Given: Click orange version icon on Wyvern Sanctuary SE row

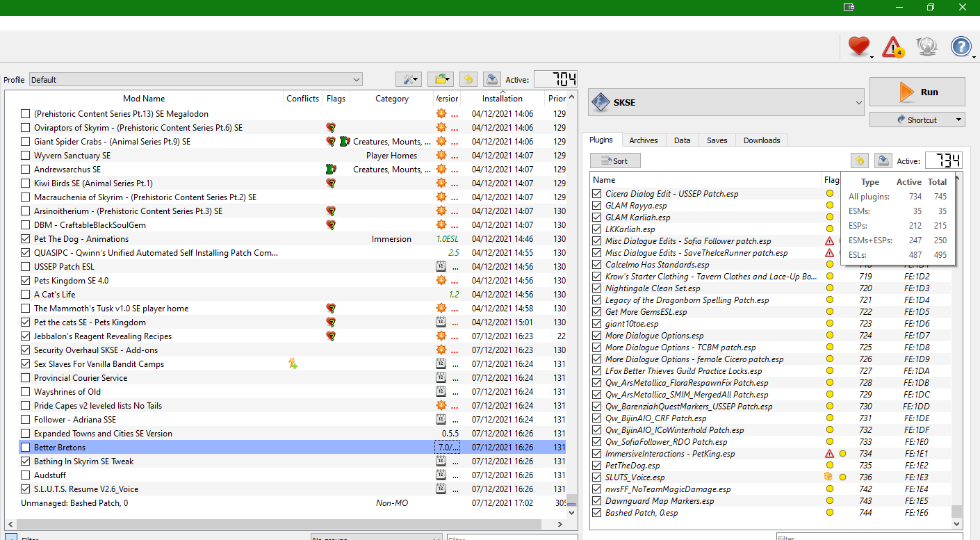Looking at the screenshot, I should 441,156.
